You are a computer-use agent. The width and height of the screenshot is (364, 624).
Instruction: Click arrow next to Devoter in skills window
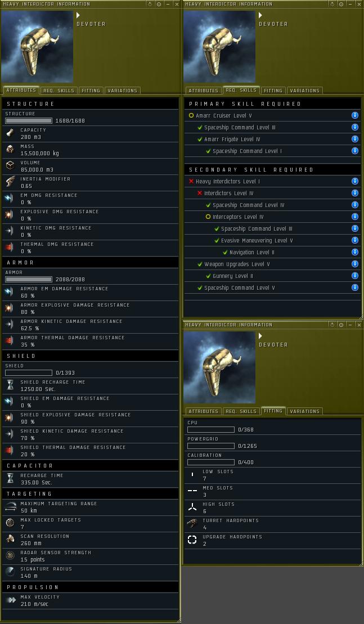260,15
